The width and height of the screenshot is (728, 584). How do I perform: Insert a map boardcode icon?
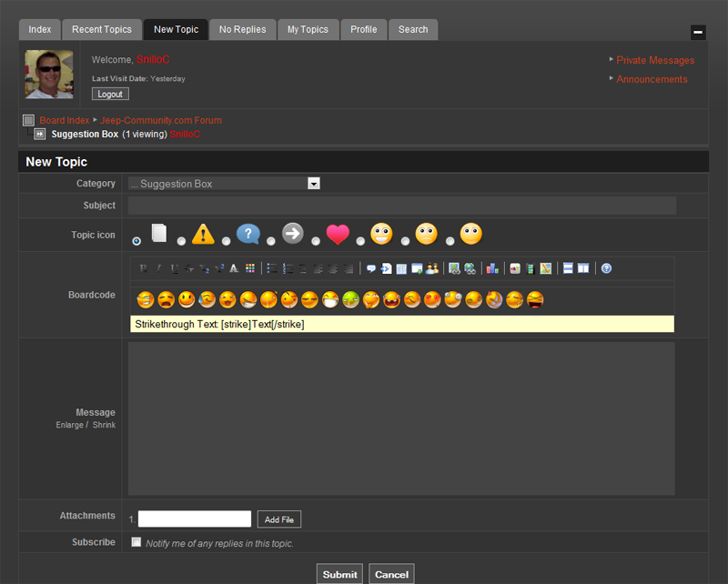pos(546,268)
